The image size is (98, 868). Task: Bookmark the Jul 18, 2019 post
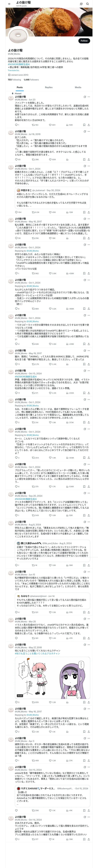[84, 159]
